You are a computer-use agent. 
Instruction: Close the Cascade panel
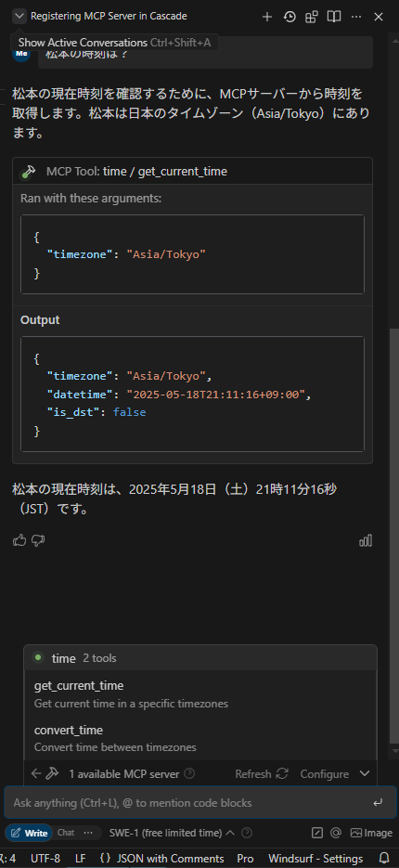pyautogui.click(x=379, y=17)
